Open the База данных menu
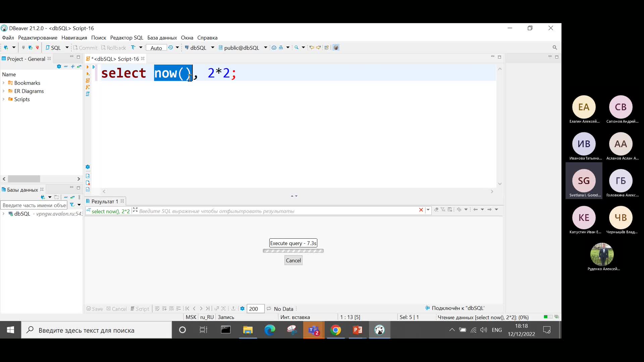Viewport: 644px width, 362px height. pyautogui.click(x=162, y=38)
